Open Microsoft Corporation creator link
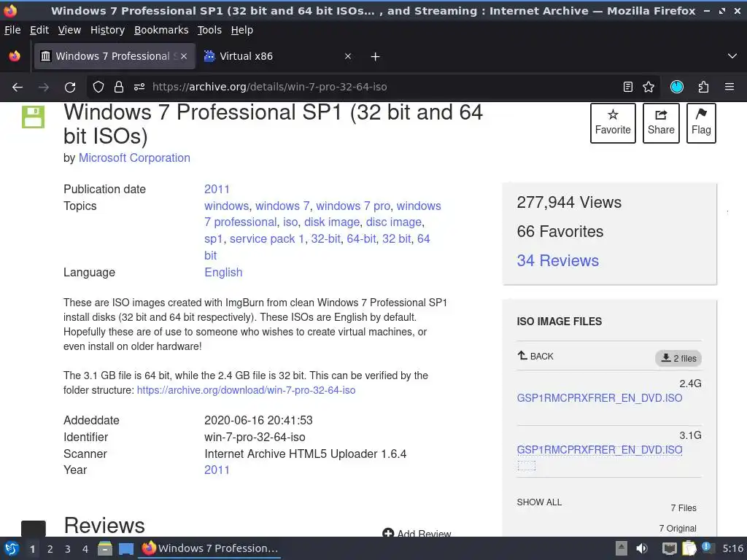The height and width of the screenshot is (560, 747). pos(134,157)
